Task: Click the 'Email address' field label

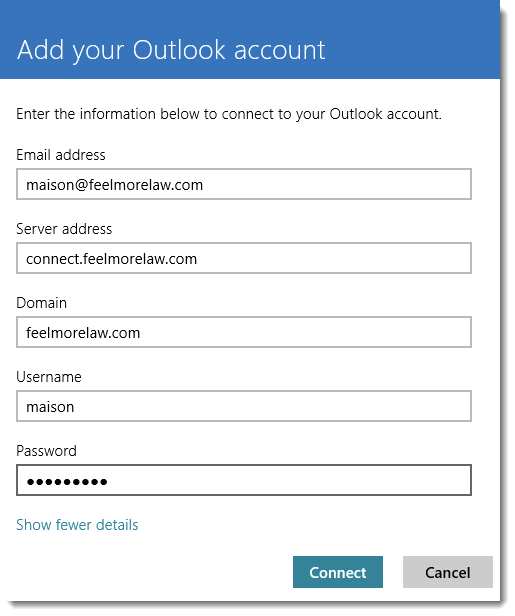Action: [x=60, y=155]
